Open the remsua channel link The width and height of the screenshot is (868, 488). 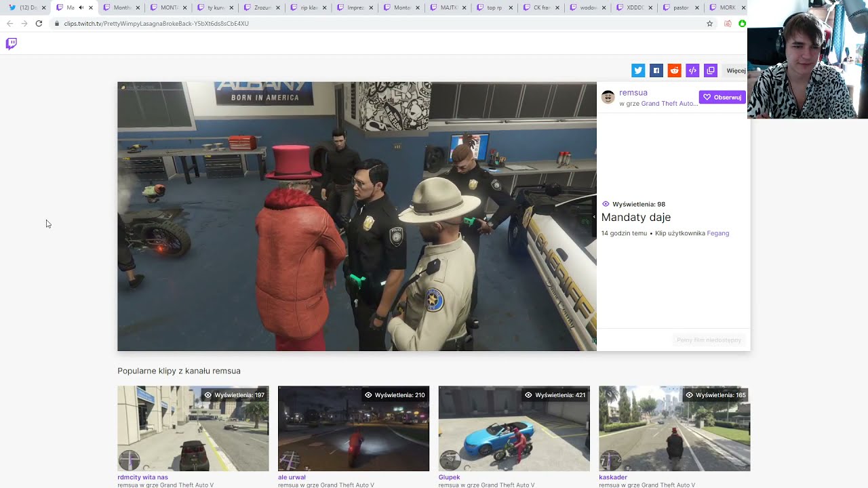[633, 93]
